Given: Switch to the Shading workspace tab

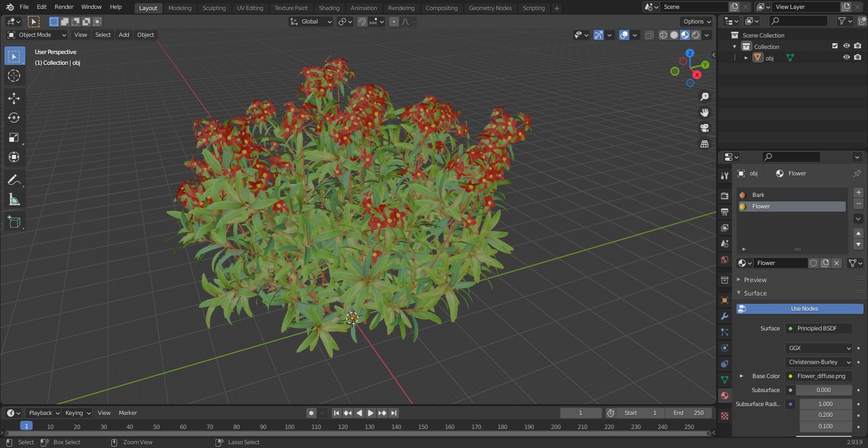Looking at the screenshot, I should coord(329,8).
